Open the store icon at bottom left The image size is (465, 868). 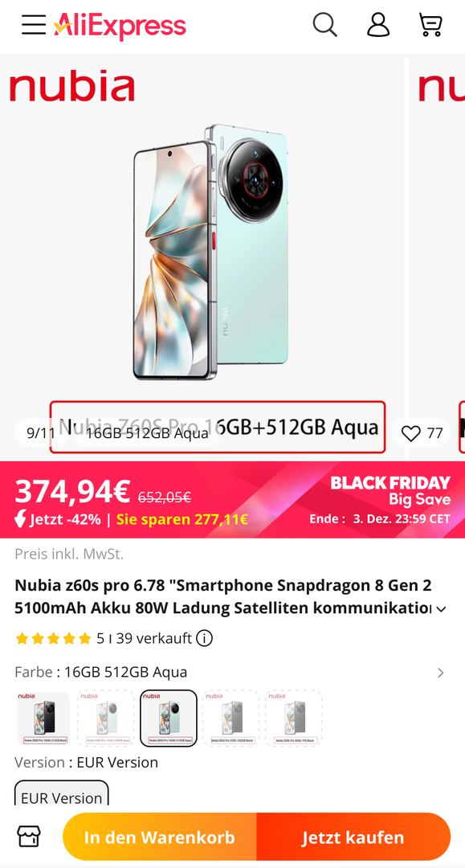click(29, 837)
